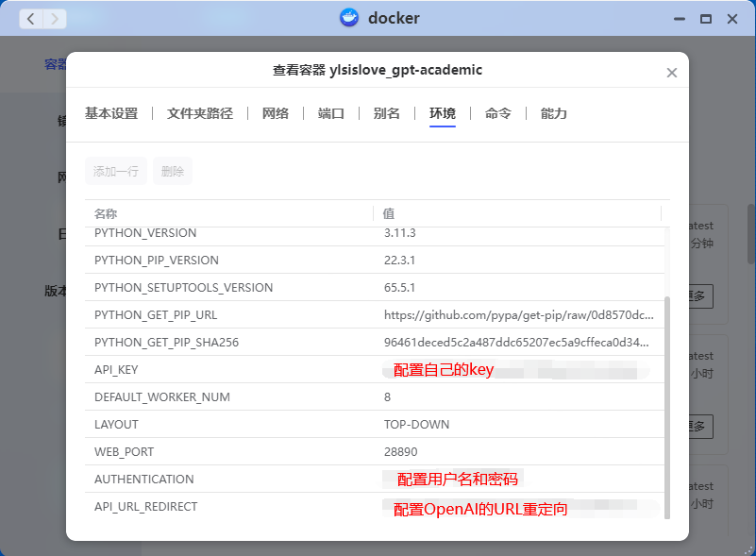756x556 pixels.
Task: Open the 能力 tab
Action: coord(554,113)
